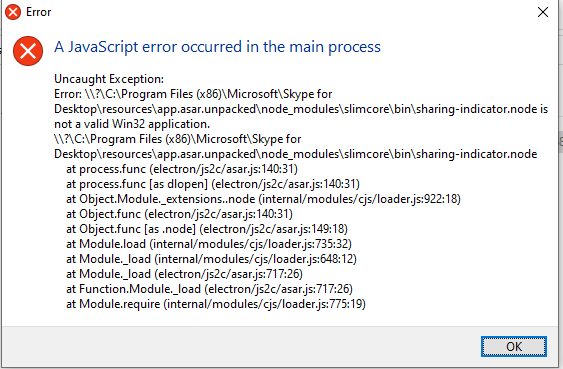This screenshot has width=563, height=369.
Task: Click the "Module._load" loader.js:648:12 line
Action: pyautogui.click(x=211, y=259)
